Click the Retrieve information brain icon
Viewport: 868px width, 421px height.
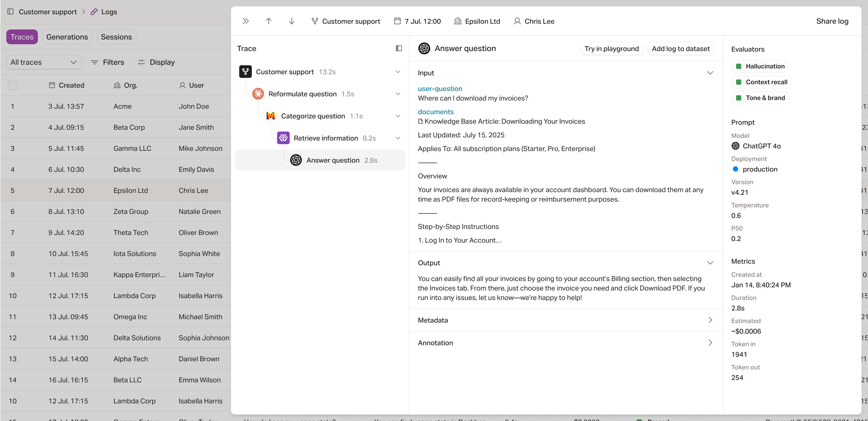coord(283,138)
